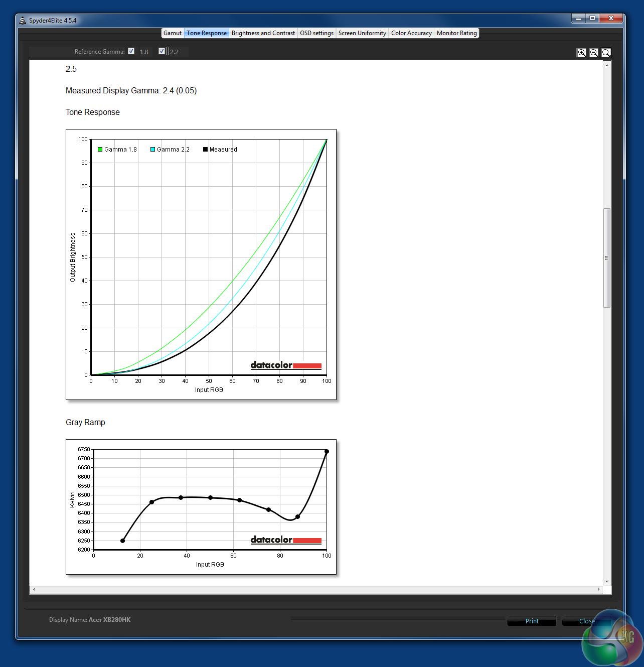Click the "Measured Display Gamma: 2.4 (0.05)" text
The height and width of the screenshot is (667, 644).
click(131, 91)
